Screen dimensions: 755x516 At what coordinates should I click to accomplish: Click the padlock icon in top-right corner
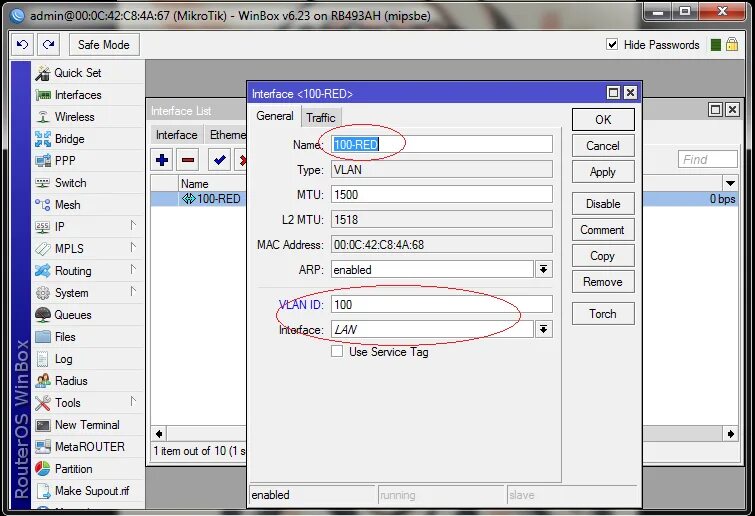732,45
